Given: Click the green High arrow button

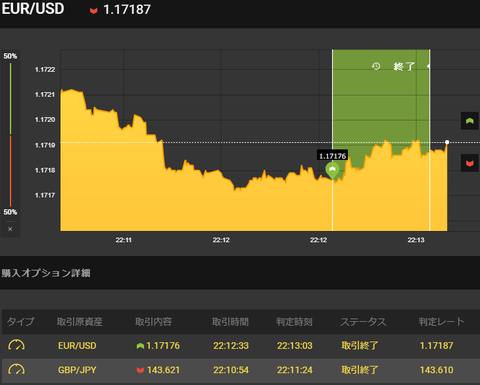Looking at the screenshot, I should [x=470, y=121].
